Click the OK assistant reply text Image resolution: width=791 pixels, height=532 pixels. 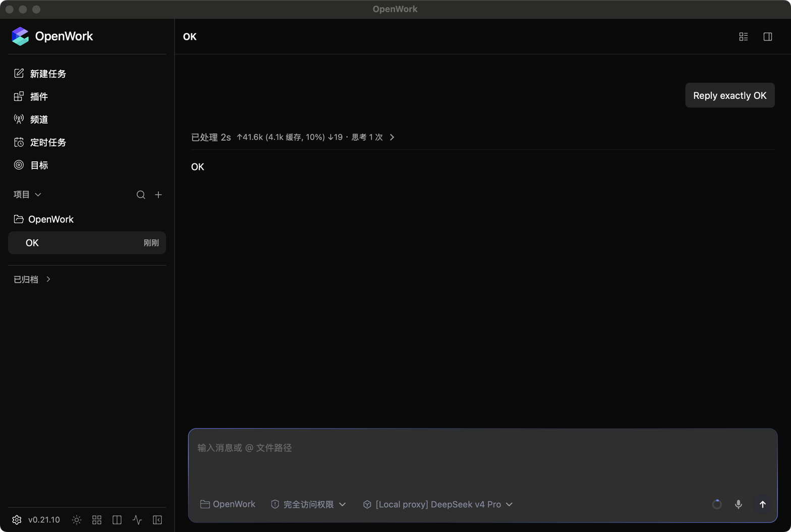pos(198,167)
